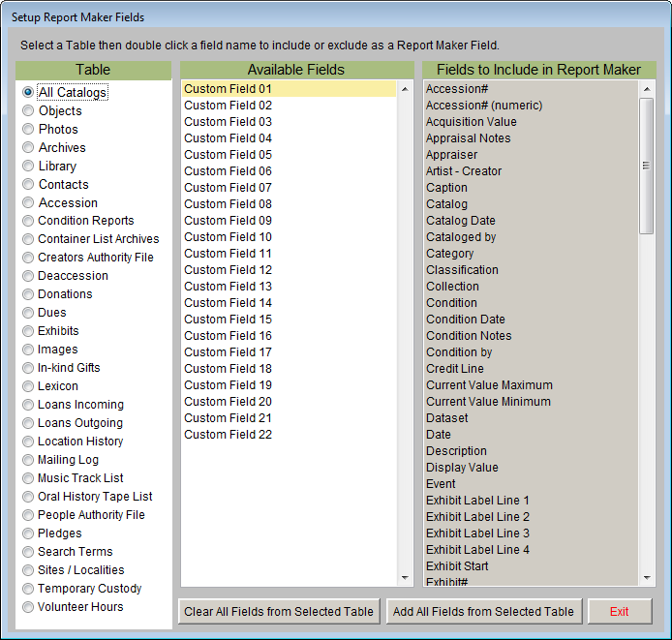Viewport: 672px width, 640px height.
Task: Click the Fields to Include scrollbar thumb
Action: click(x=647, y=165)
